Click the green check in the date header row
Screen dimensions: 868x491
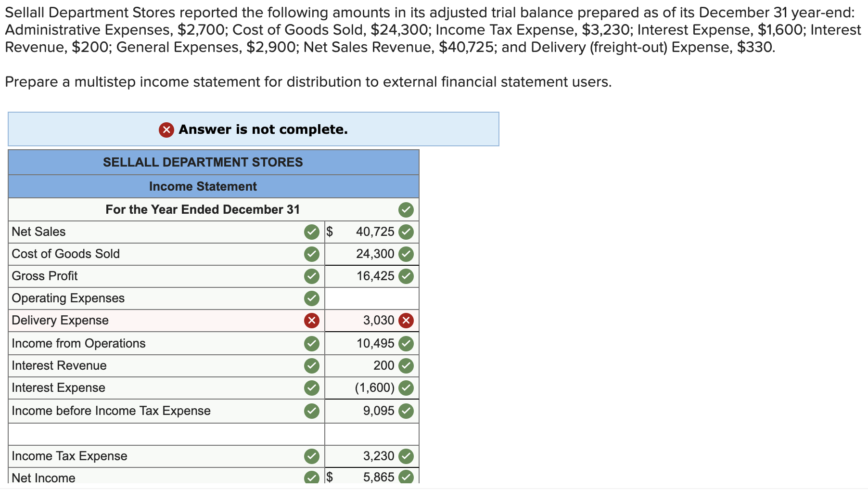point(406,210)
